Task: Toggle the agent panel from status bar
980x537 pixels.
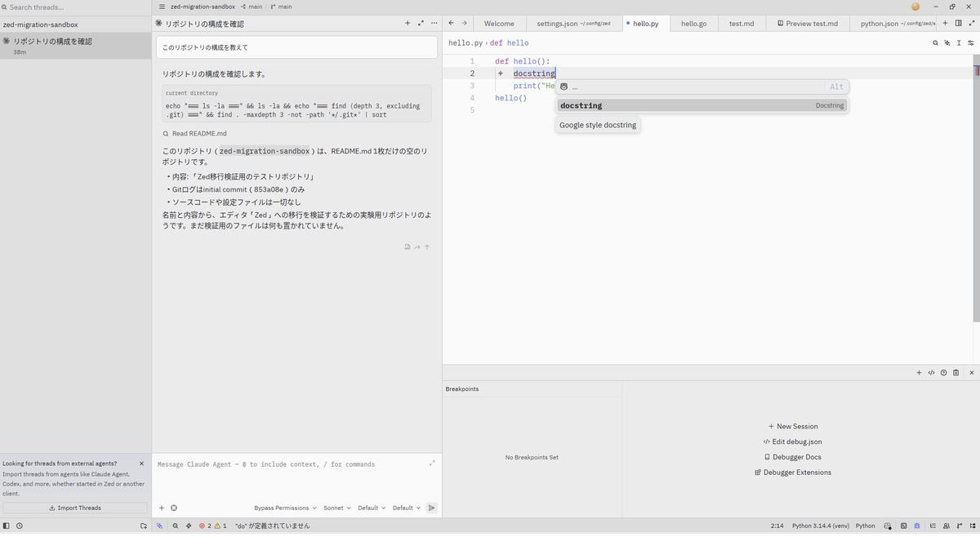Action: coord(160,526)
